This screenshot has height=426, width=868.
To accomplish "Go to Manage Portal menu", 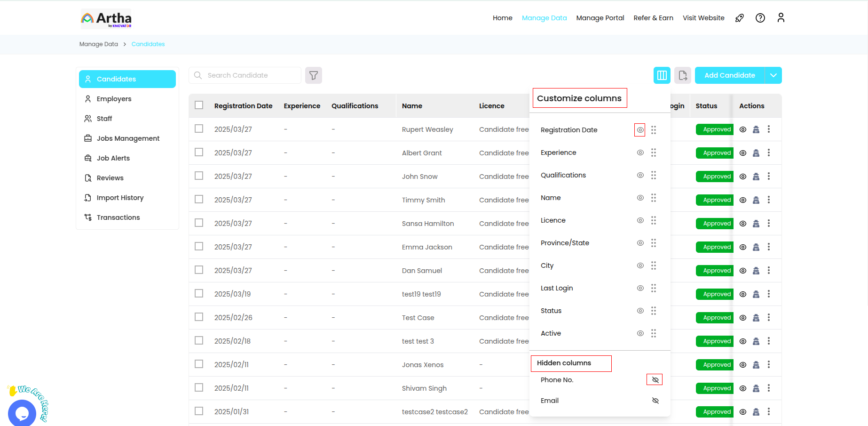I will [x=600, y=18].
